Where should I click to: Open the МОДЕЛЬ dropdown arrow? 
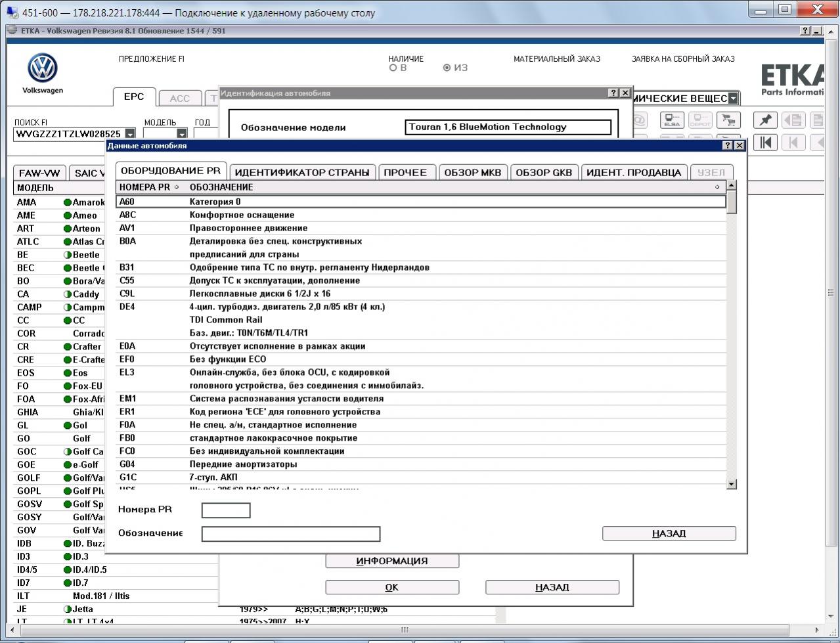(182, 134)
